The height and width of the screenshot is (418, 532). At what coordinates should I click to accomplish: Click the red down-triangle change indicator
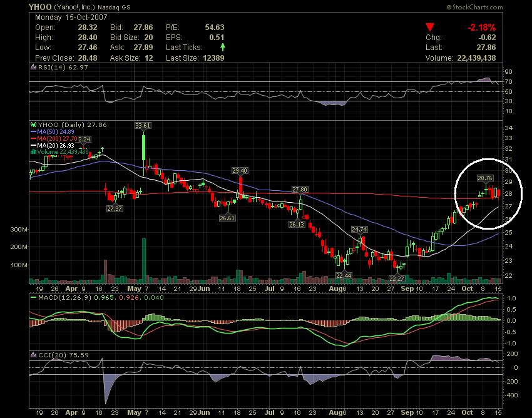pos(430,28)
